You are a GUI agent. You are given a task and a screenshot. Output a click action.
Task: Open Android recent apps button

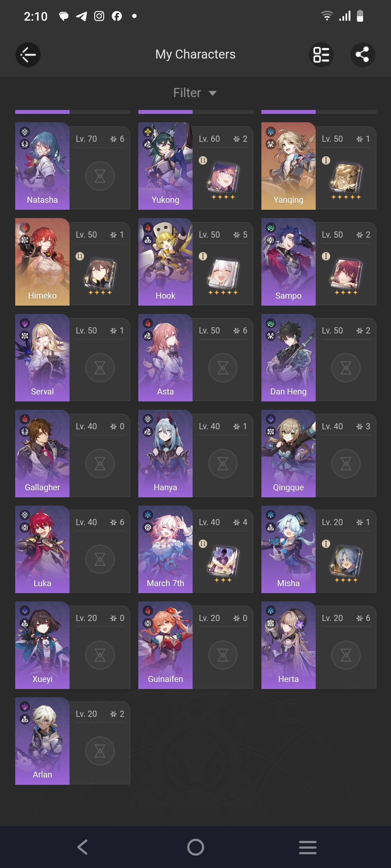(308, 847)
